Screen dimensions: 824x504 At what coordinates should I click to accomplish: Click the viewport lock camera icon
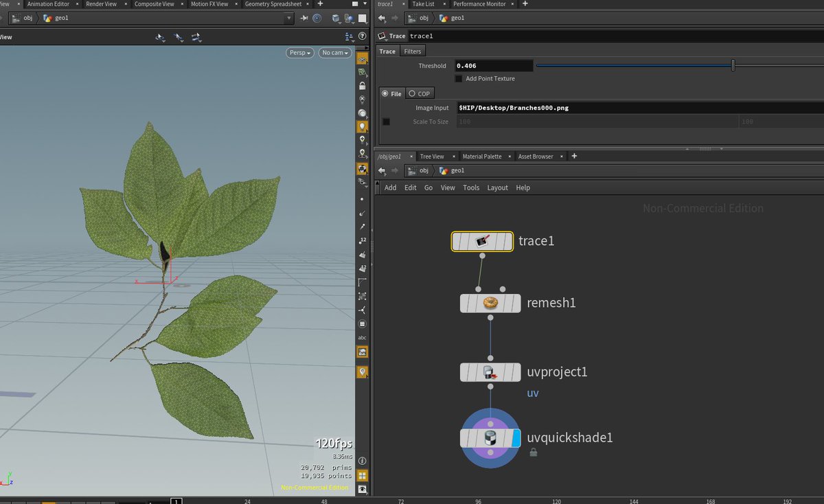point(362,86)
